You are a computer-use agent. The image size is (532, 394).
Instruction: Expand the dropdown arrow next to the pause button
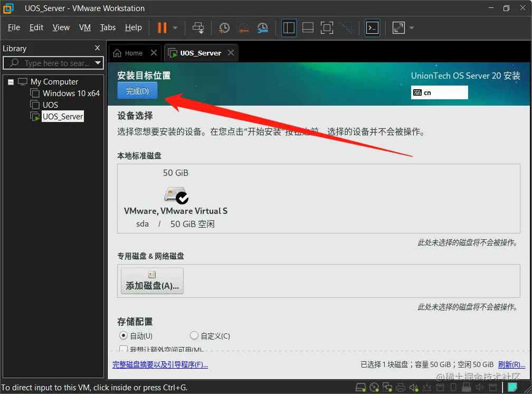(174, 27)
